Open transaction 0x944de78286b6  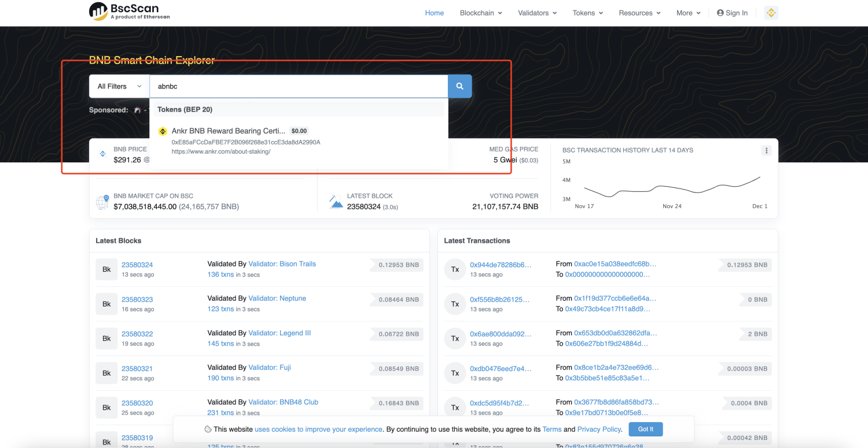click(x=501, y=265)
